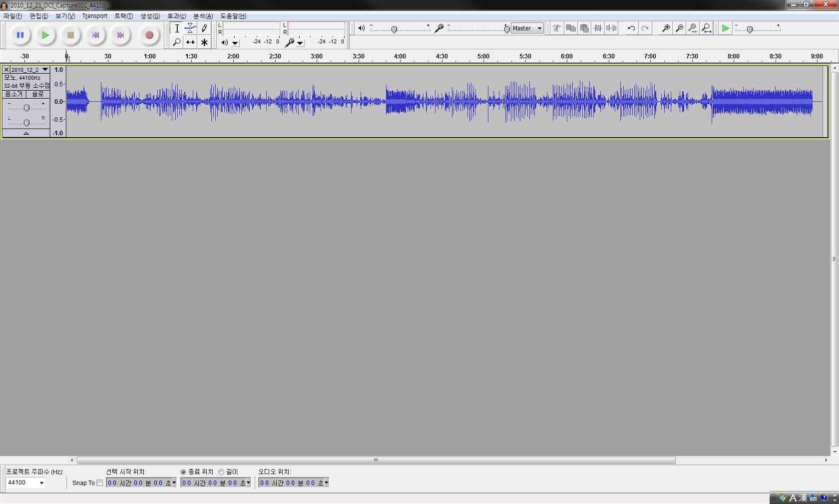Solo the track with 솔로 button
839x504 pixels.
pos(38,94)
